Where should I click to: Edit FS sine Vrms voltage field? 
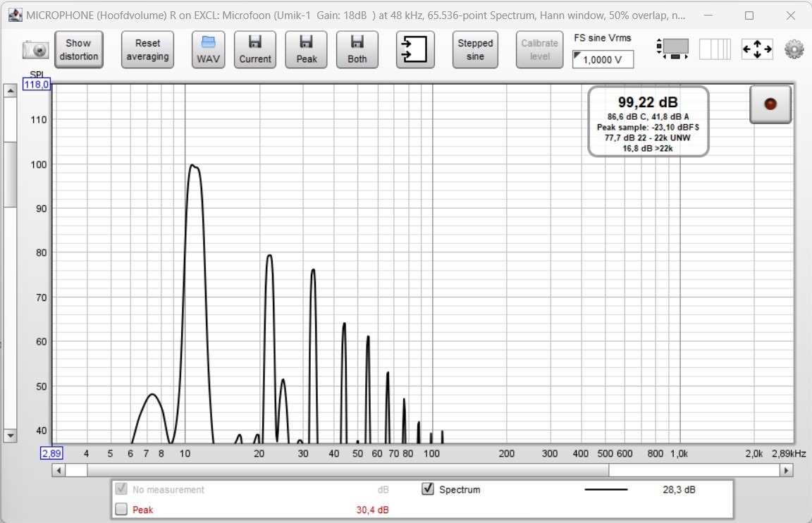[x=603, y=59]
